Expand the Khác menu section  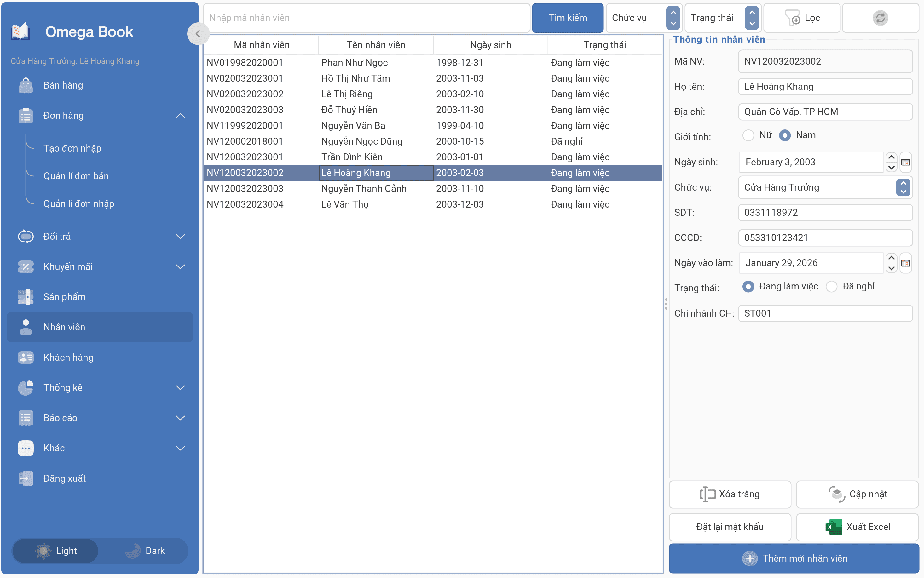click(181, 448)
